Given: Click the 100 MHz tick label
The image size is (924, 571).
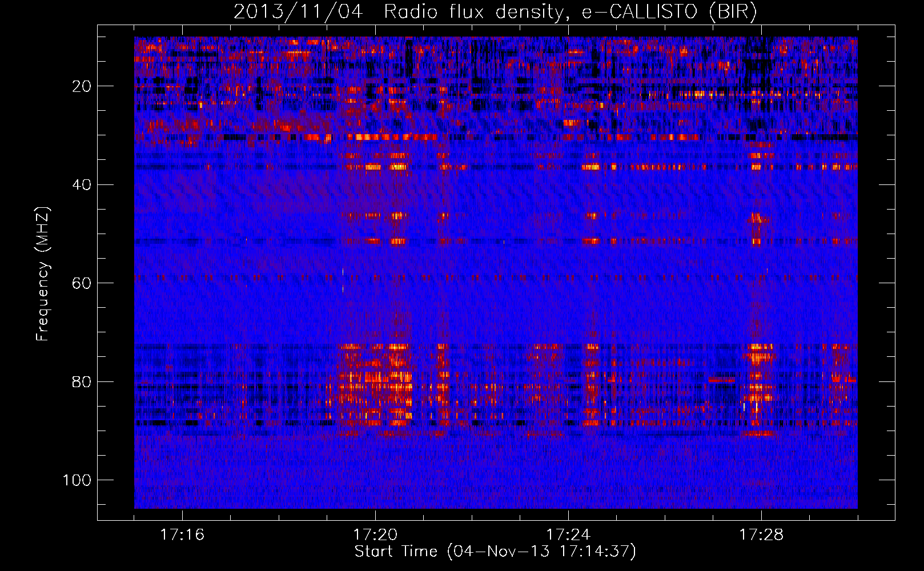Looking at the screenshot, I should (x=77, y=480).
